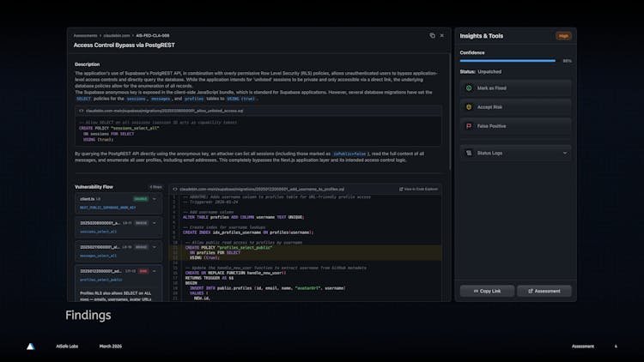Image resolution: width=644 pixels, height=362 pixels.
Task: Click the Confidence progress bar
Action: click(507, 61)
